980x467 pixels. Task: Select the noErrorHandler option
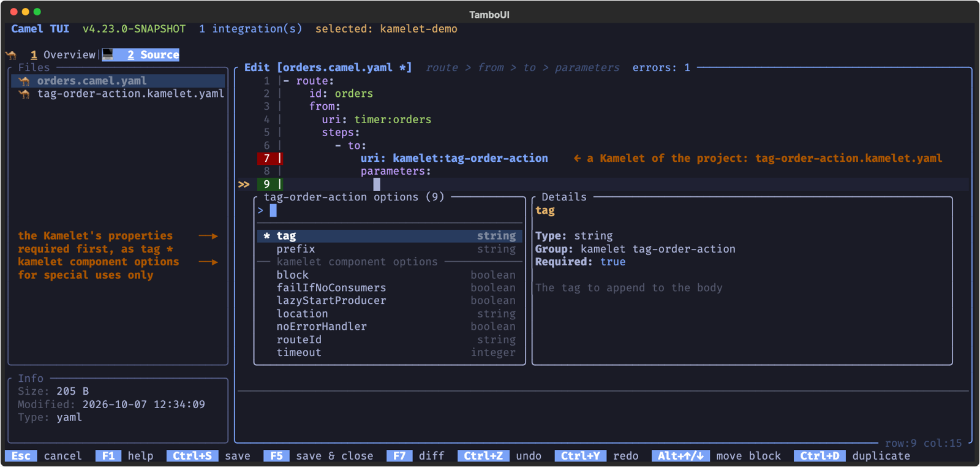(390, 326)
